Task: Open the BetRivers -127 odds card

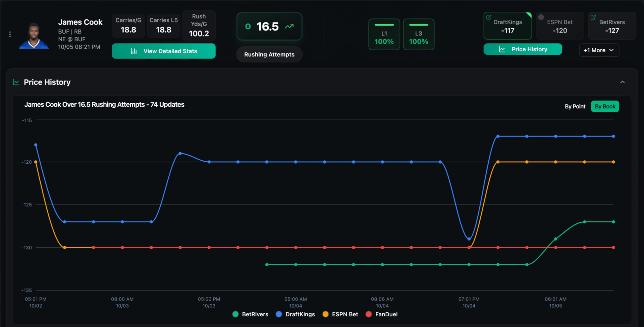Action: coord(612,26)
